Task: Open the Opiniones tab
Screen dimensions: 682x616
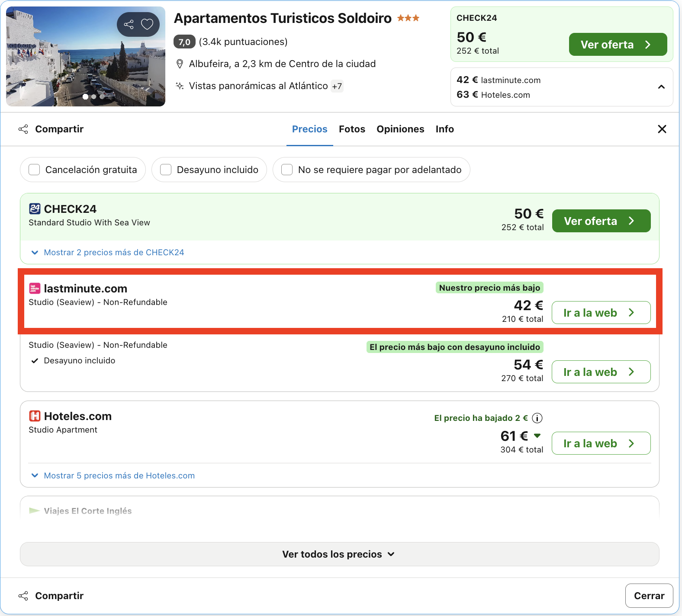Action: 400,129
